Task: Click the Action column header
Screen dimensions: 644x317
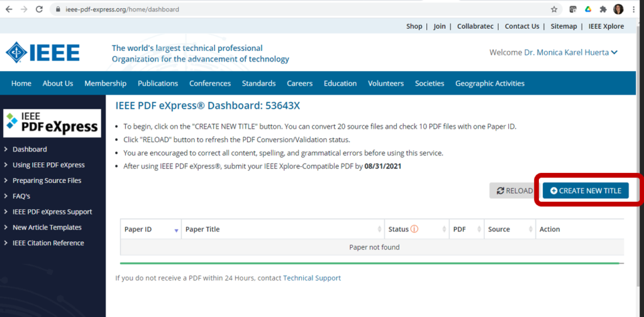Action: pos(580,229)
